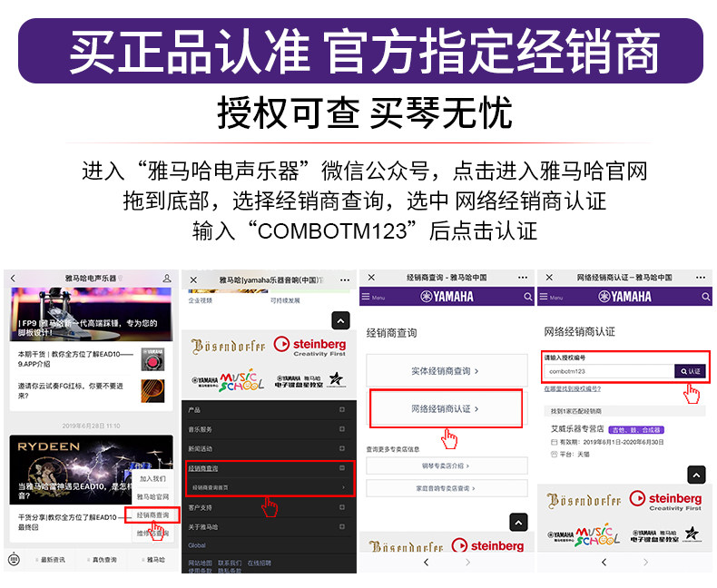717x588 pixels.
Task: Tap the back-to-top arrow on the 经销商查询 page
Action: (518, 522)
